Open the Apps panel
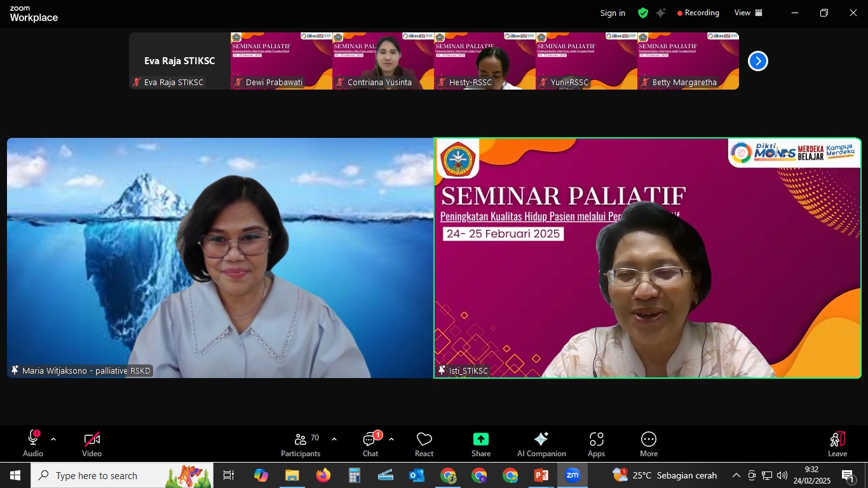 [x=596, y=444]
